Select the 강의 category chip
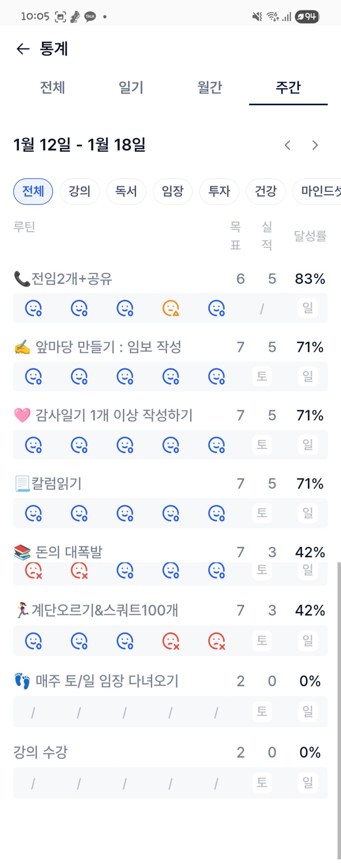 [x=80, y=192]
